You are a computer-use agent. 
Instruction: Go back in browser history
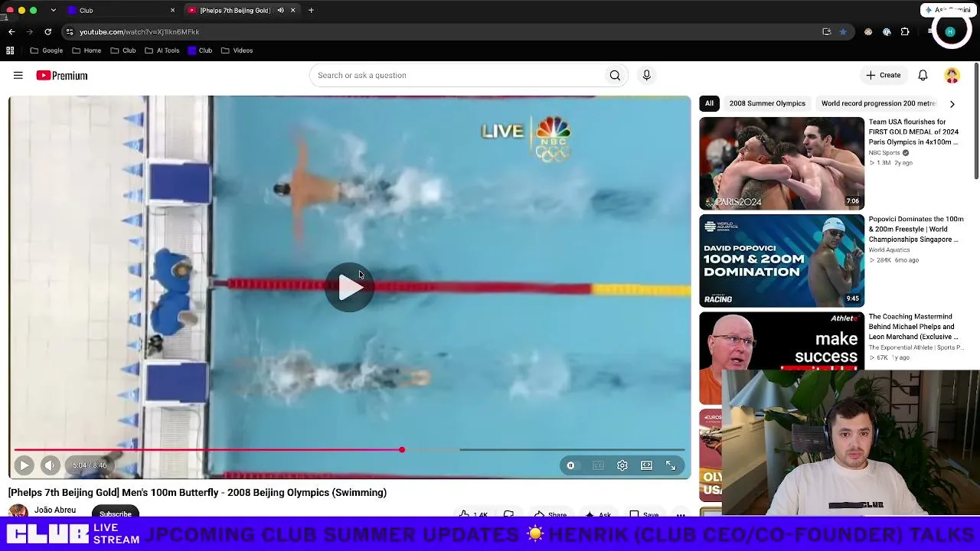[11, 31]
